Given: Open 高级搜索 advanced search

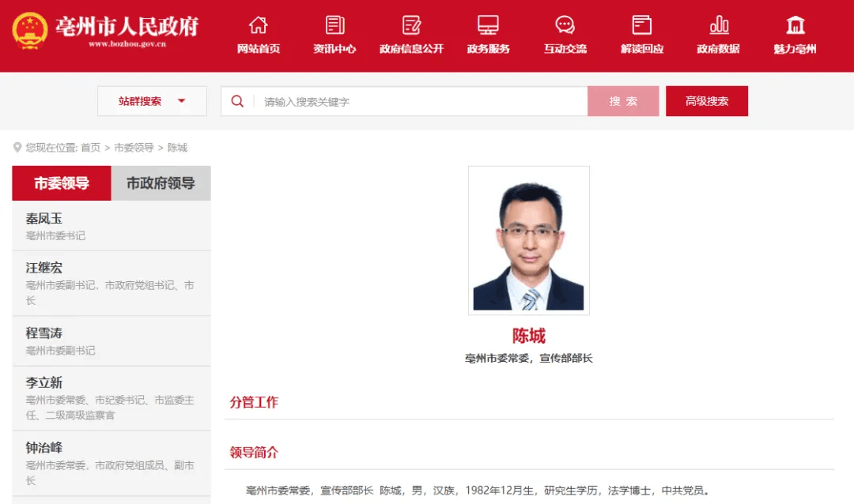Looking at the screenshot, I should pyautogui.click(x=707, y=101).
